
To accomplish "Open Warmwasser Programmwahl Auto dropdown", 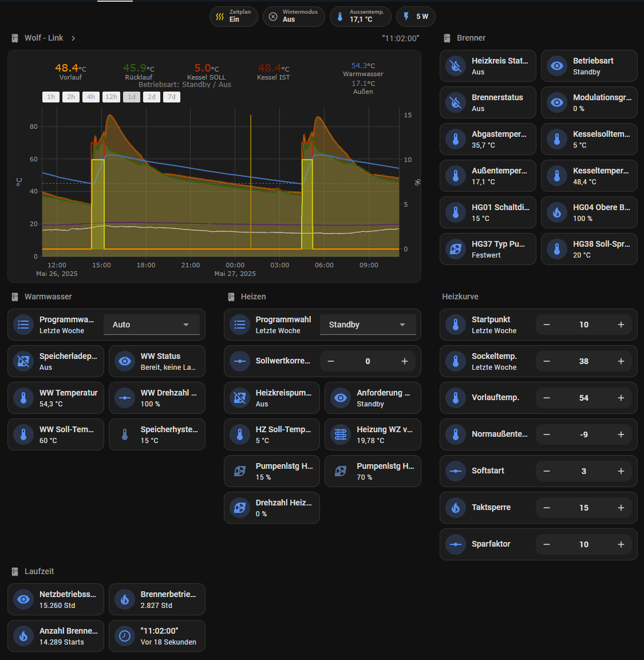I will 152,325.
